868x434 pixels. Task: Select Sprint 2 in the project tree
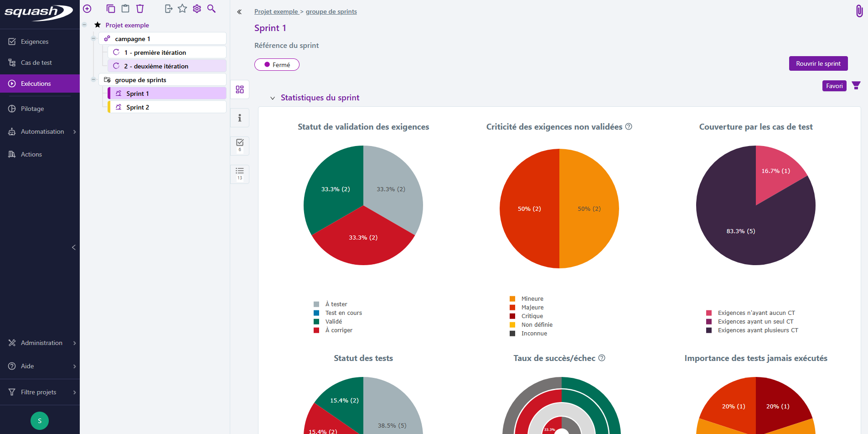coord(138,107)
